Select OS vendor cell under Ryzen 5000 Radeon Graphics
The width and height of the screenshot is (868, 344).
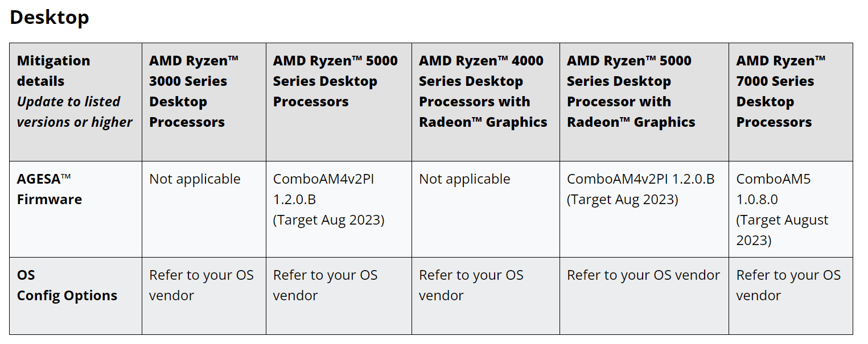(644, 296)
